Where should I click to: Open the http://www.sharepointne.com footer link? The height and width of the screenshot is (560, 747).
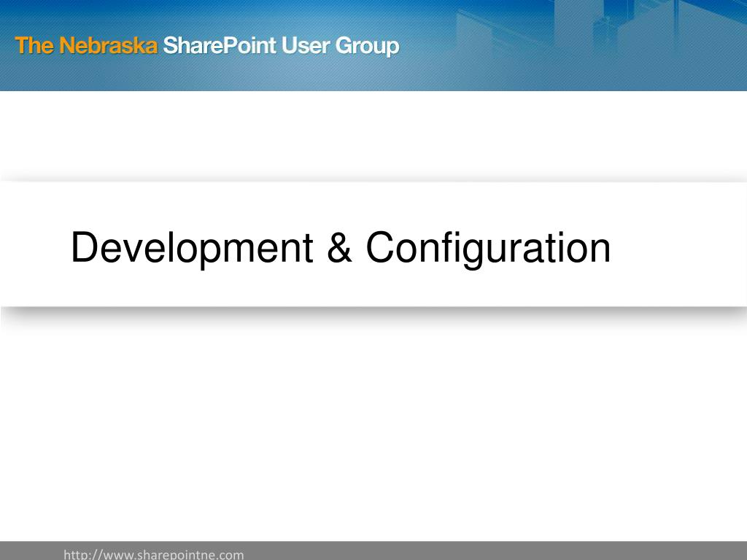(153, 554)
